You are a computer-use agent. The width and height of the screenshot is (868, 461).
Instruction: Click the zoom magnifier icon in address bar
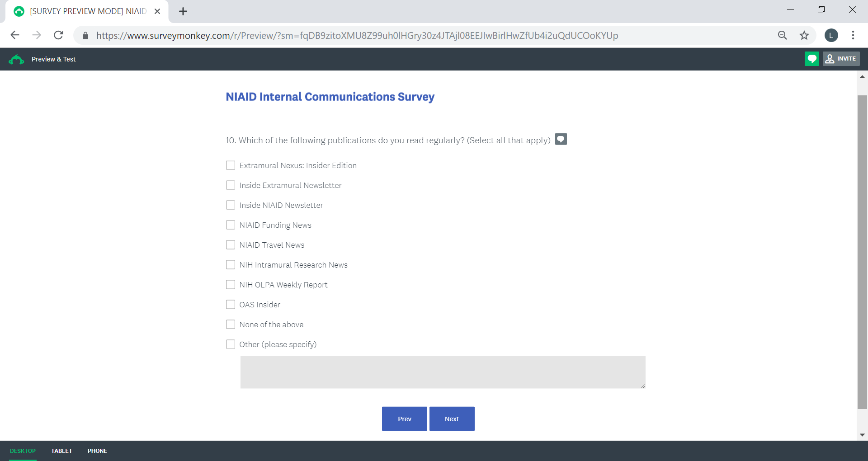point(782,35)
